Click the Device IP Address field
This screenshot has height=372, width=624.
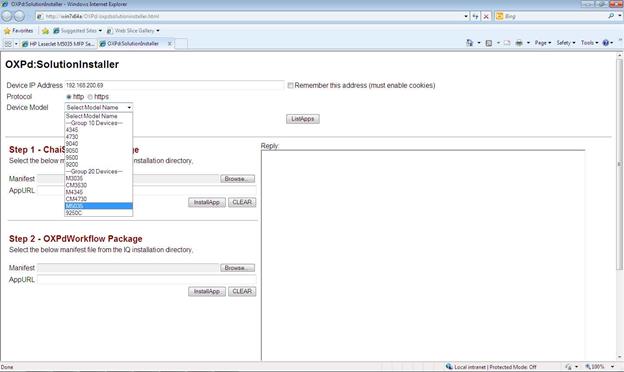pyautogui.click(x=174, y=85)
